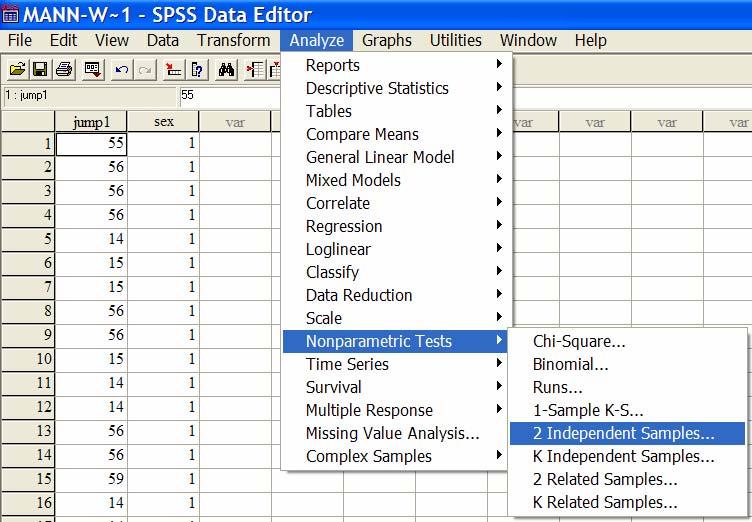Click the Go to Case toolbar icon

(x=173, y=70)
